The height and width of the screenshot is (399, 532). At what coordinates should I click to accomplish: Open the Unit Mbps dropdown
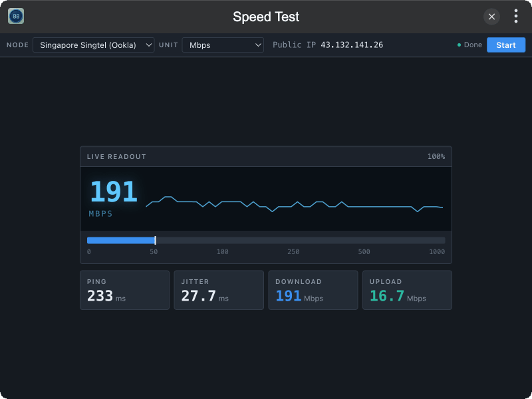pos(223,45)
